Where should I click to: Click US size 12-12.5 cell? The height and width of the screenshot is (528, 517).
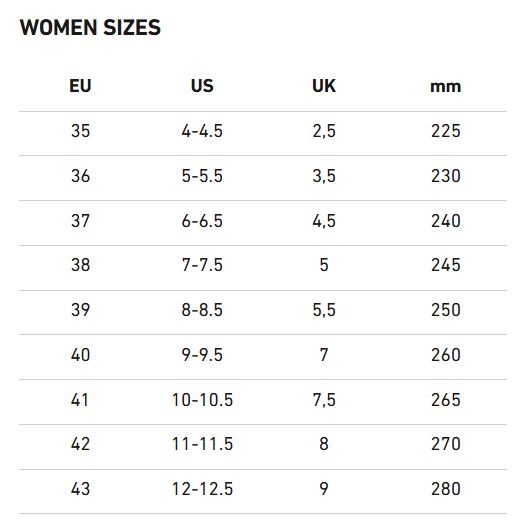[x=202, y=489]
